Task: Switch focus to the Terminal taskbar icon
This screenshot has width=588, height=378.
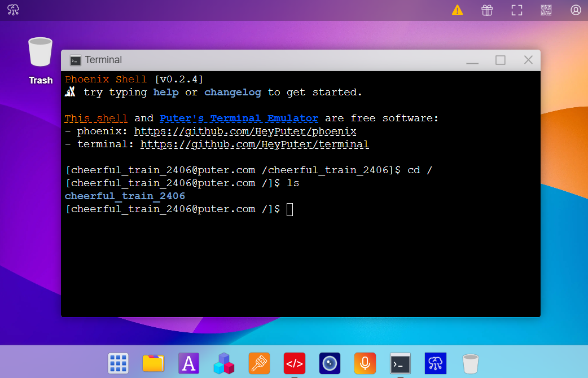Action: click(400, 363)
